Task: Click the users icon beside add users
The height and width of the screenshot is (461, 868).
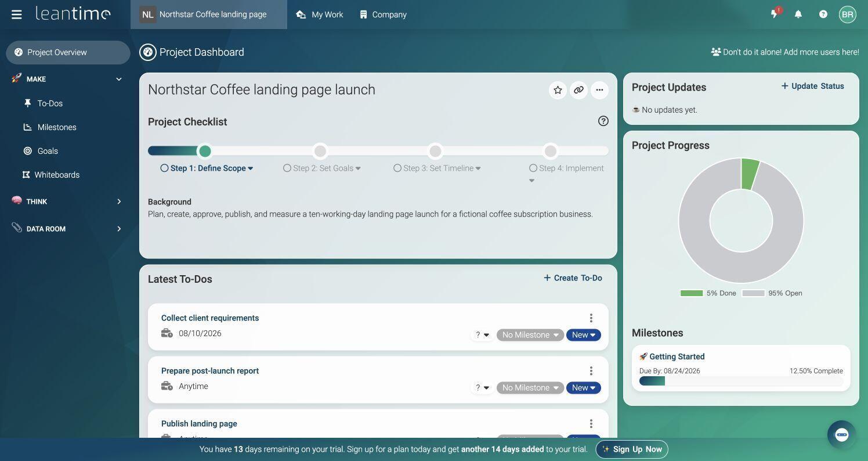Action: tap(716, 52)
